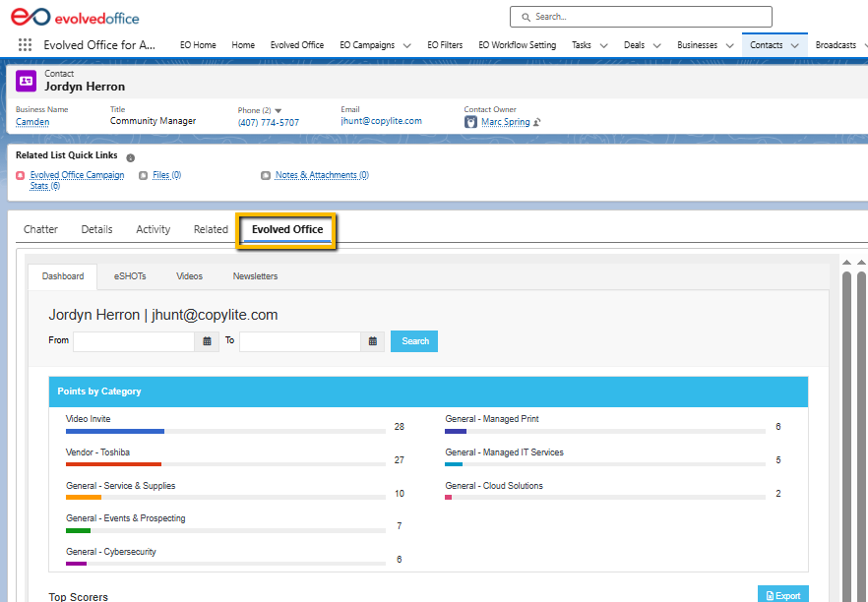The width and height of the screenshot is (868, 602).
Task: Open the Videos sub-tab
Action: click(189, 276)
